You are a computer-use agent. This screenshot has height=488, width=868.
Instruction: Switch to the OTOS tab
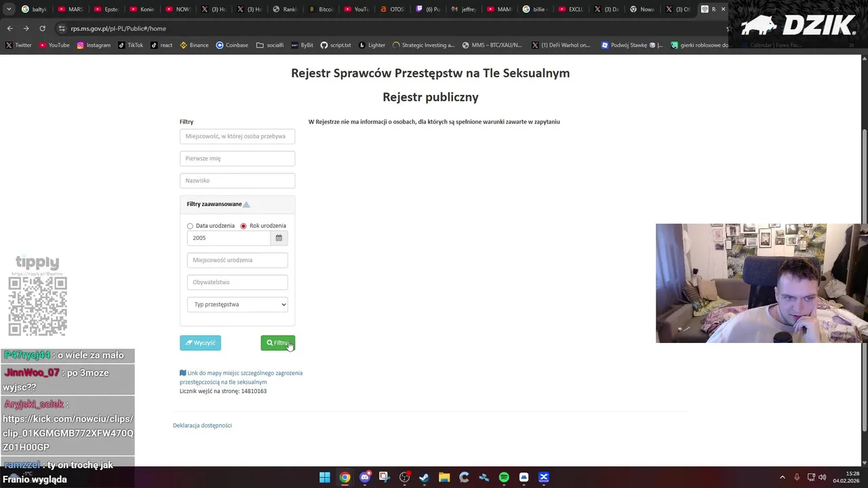tap(392, 9)
